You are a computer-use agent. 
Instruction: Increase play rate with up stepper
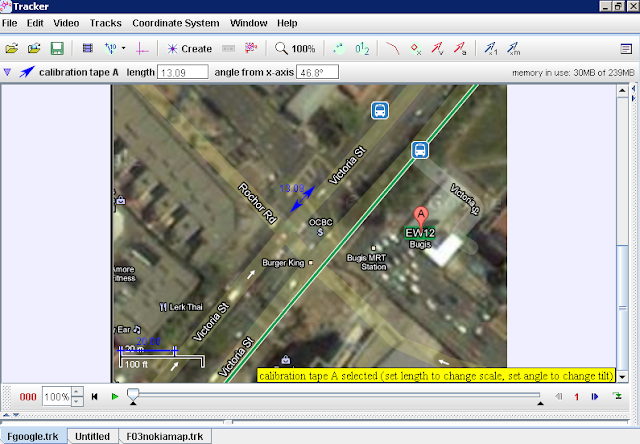point(77,392)
